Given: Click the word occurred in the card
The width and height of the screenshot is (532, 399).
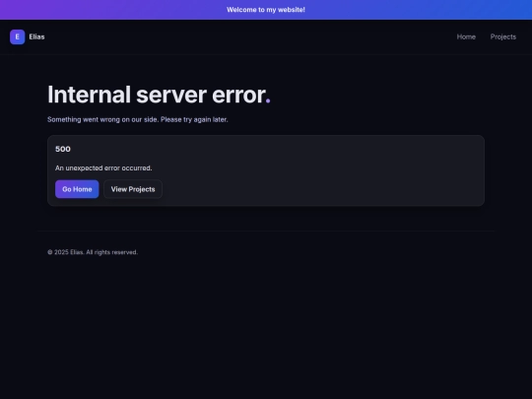Looking at the screenshot, I should point(137,168).
